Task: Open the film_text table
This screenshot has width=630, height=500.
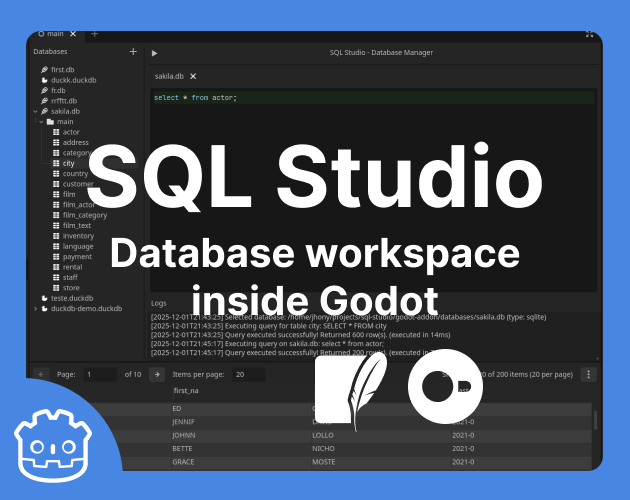Action: 77,225
